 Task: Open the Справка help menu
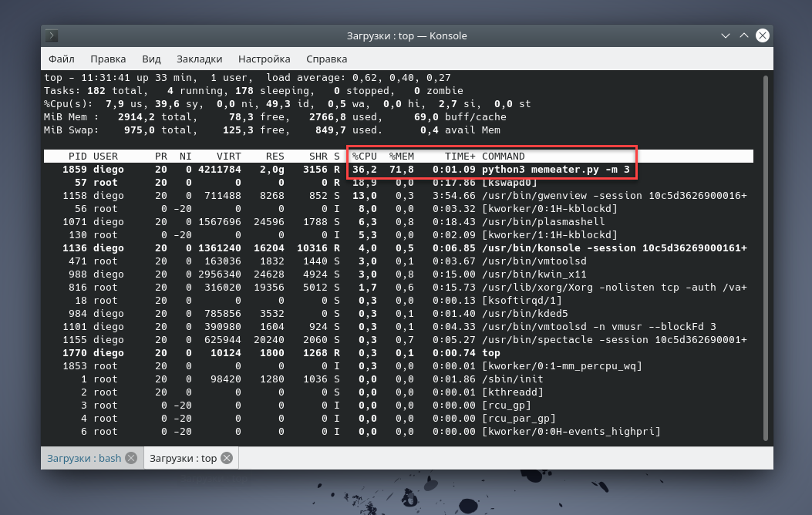[326, 59]
